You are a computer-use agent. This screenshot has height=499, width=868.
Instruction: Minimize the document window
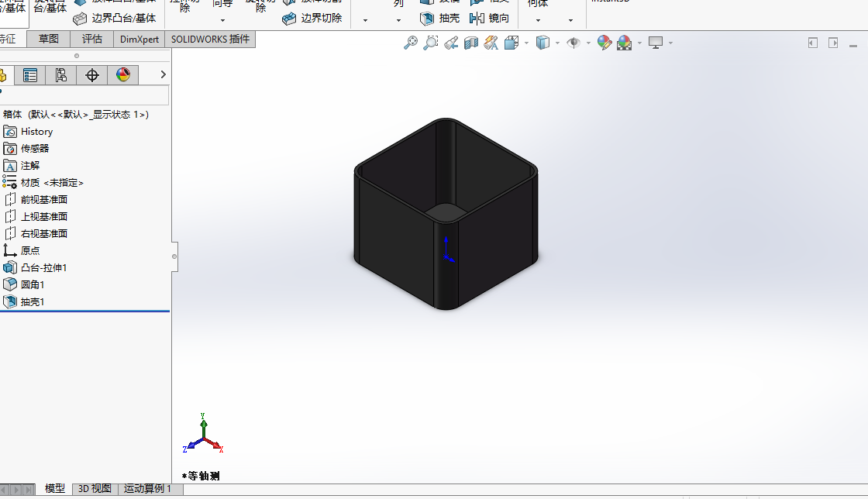click(x=853, y=46)
